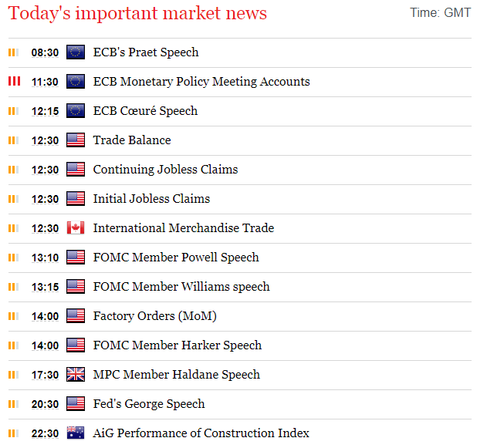Click the US flag beside Fed's George Speech
This screenshot has height=448, width=487.
pos(76,404)
